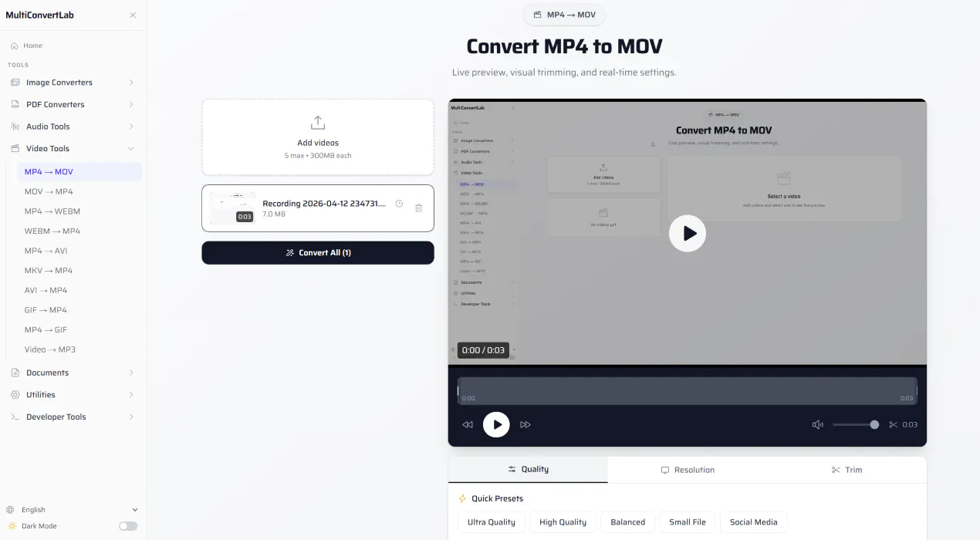The height and width of the screenshot is (540, 980).
Task: Click the globe language icon
Action: click(11, 510)
